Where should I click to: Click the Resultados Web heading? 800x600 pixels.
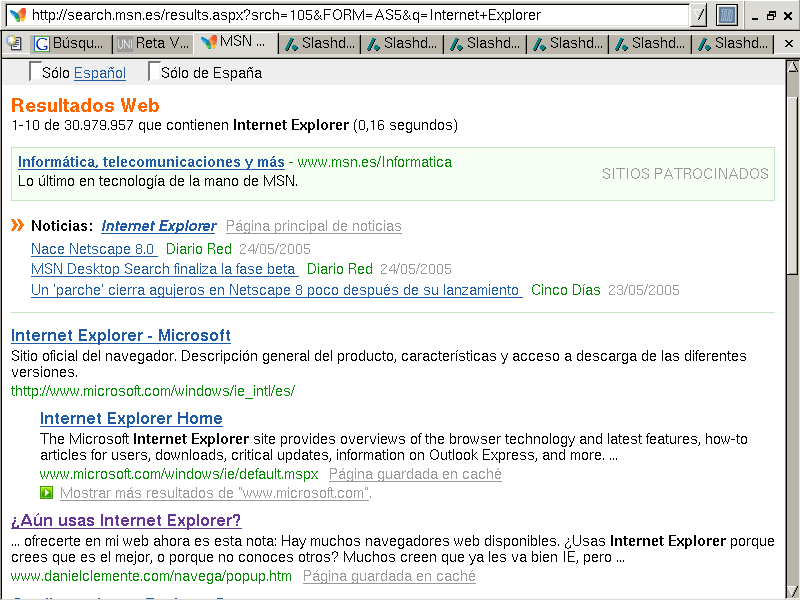tap(85, 105)
